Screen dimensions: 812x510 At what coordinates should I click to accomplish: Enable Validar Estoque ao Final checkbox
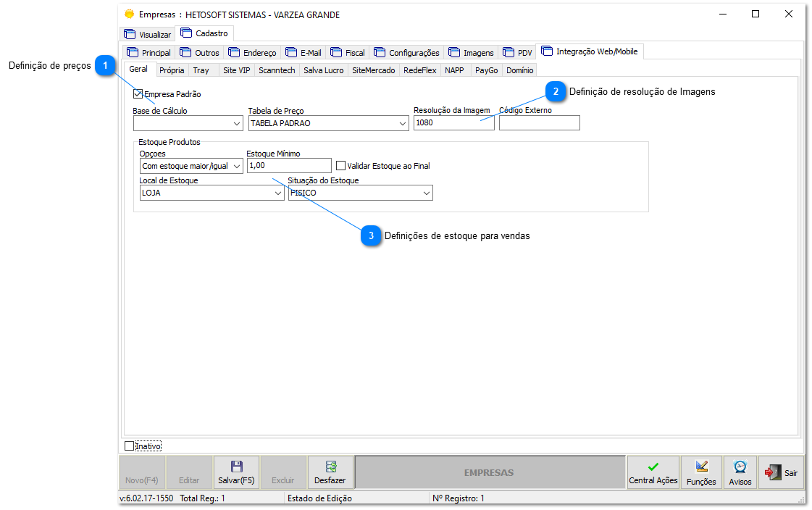(341, 166)
